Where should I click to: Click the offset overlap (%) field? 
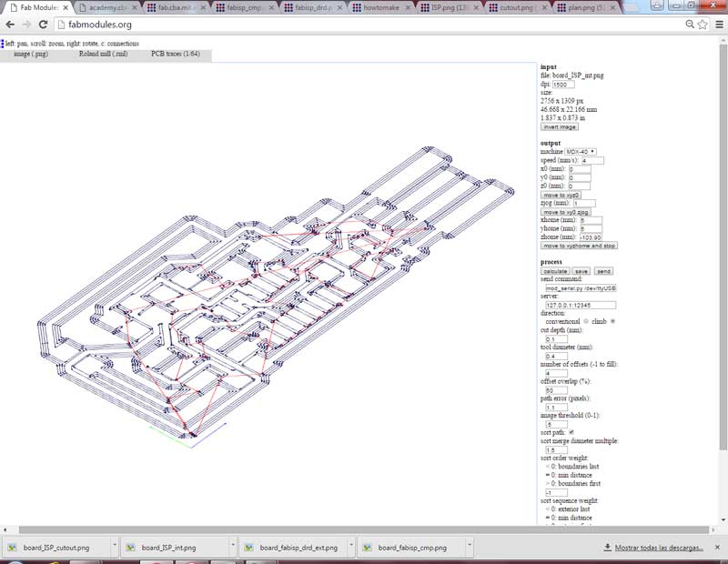pyautogui.click(x=556, y=390)
